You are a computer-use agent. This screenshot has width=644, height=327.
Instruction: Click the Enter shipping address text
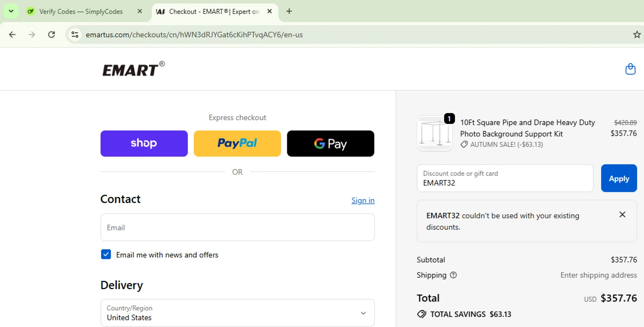pyautogui.click(x=598, y=275)
